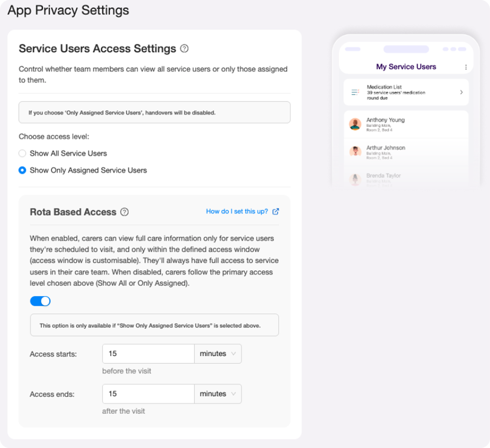This screenshot has width=490, height=448.
Task: Click Brenda Taylor's avatar in preview
Action: [355, 179]
